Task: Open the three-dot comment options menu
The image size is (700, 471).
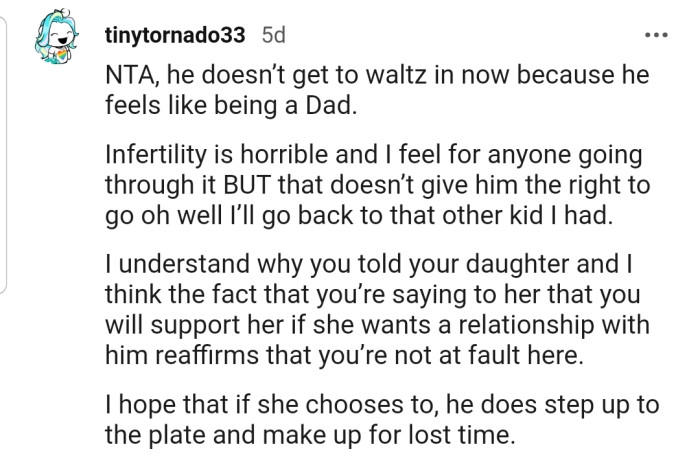Action: (656, 35)
